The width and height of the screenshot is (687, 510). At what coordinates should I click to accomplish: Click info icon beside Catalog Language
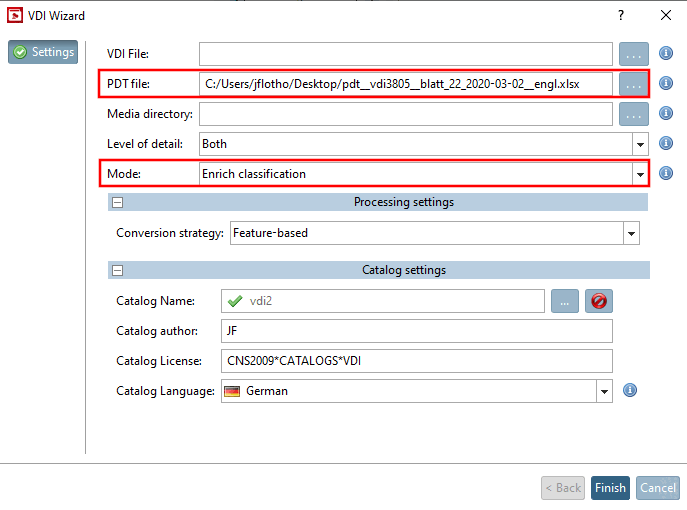tap(630, 390)
